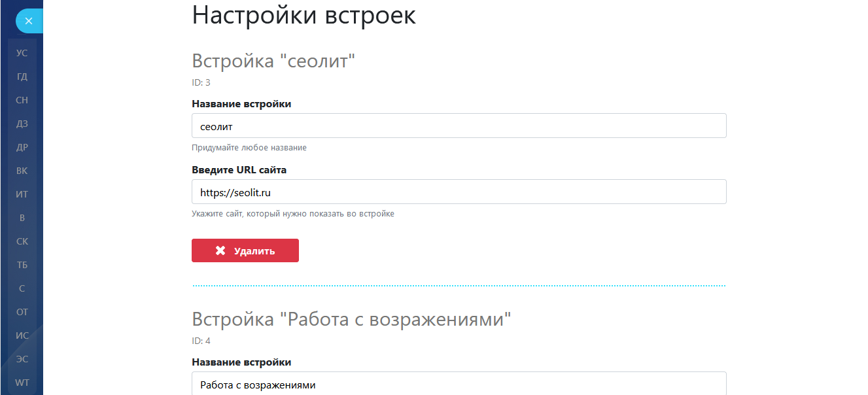Focus the URL field with https://seolit.ru
Viewport: 868px width, 395px height.
click(x=459, y=192)
